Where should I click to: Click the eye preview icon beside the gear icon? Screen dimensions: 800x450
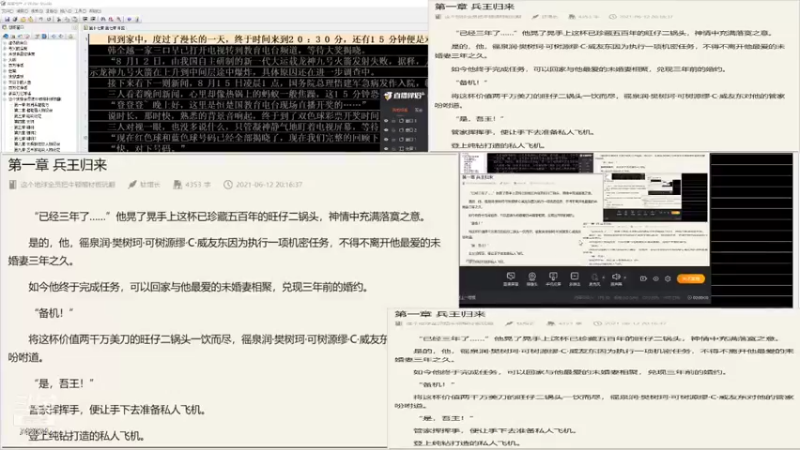pos(656,279)
